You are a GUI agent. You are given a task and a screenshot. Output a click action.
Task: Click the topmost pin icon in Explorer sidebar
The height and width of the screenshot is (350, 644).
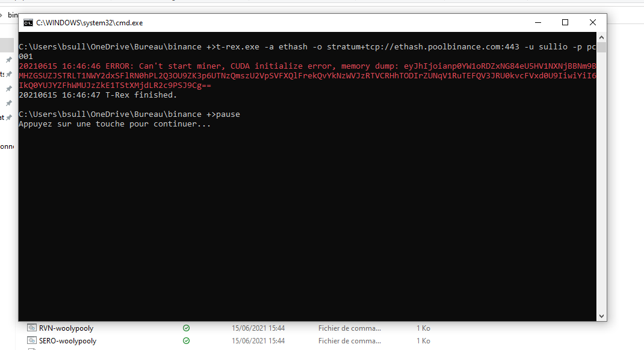click(8, 60)
